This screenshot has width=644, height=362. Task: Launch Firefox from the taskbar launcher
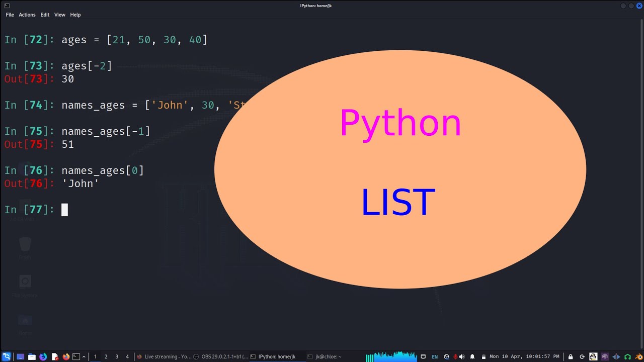[x=66, y=356]
